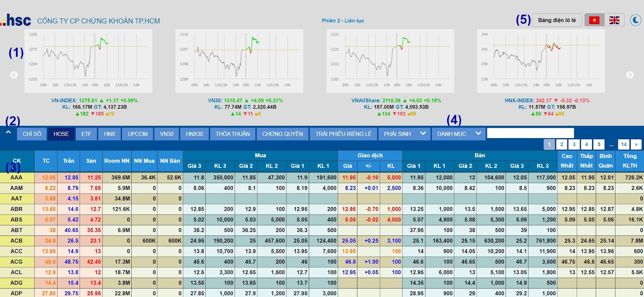Go to page 5
The height and width of the screenshot is (297, 644).
[599, 144]
